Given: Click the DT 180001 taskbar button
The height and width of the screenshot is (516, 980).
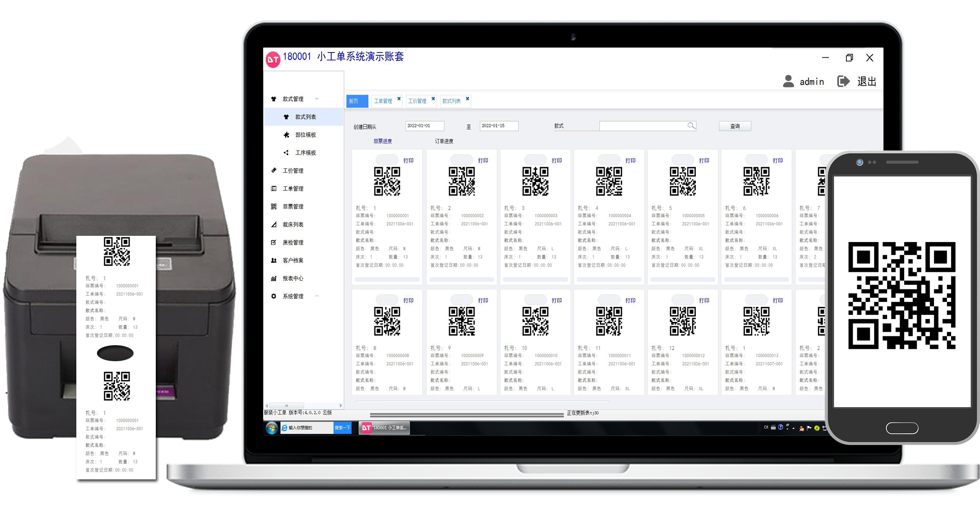Looking at the screenshot, I should [x=385, y=428].
